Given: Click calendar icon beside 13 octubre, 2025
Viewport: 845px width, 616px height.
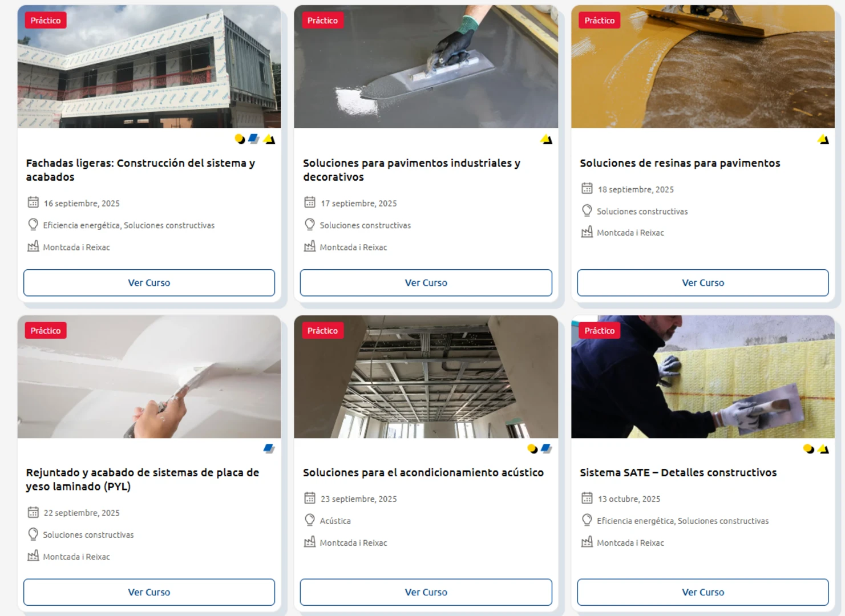Looking at the screenshot, I should 587,498.
